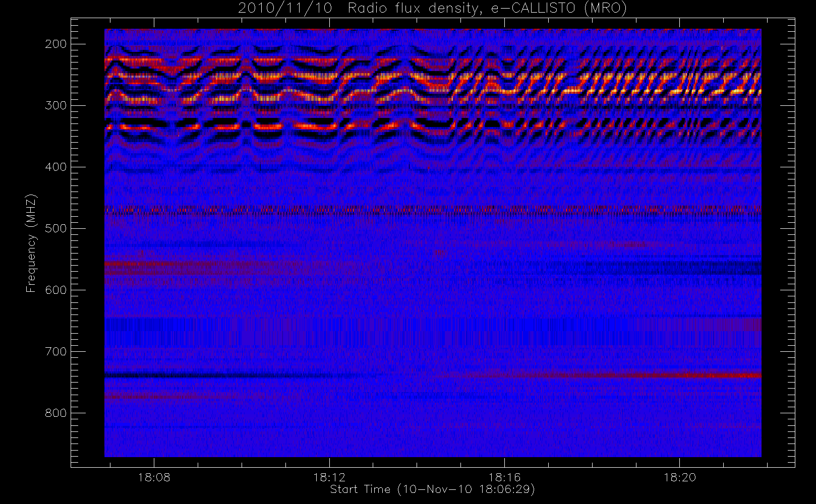Click the 18:08 time tick label
This screenshot has height=504, width=816.
pyautogui.click(x=154, y=477)
